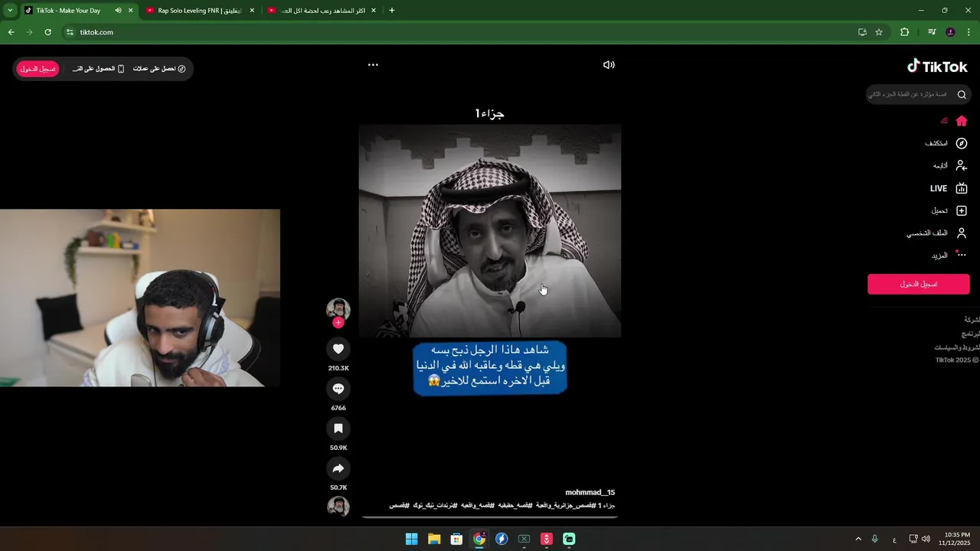Click the install app icon in the address bar
Viewport: 980px width, 551px height.
[x=862, y=32]
